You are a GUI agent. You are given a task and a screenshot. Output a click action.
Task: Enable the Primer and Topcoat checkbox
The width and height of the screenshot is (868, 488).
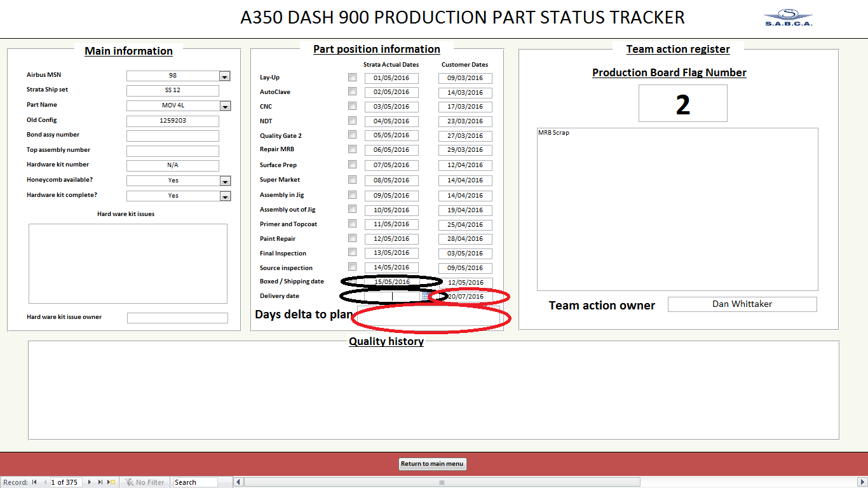[x=352, y=224]
